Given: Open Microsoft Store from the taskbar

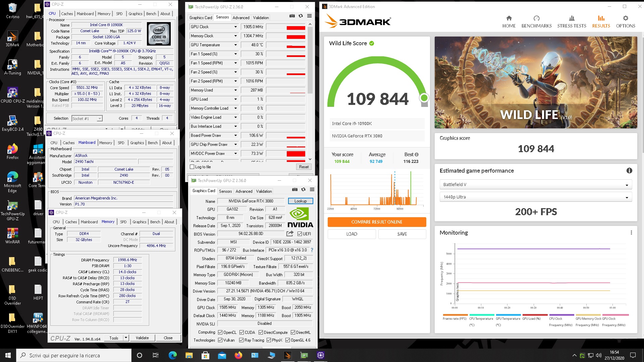Looking at the screenshot, I should (x=205, y=355).
